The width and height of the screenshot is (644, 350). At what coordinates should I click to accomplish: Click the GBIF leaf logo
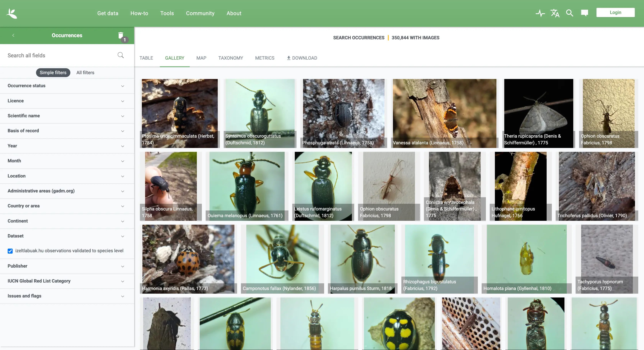[11, 13]
